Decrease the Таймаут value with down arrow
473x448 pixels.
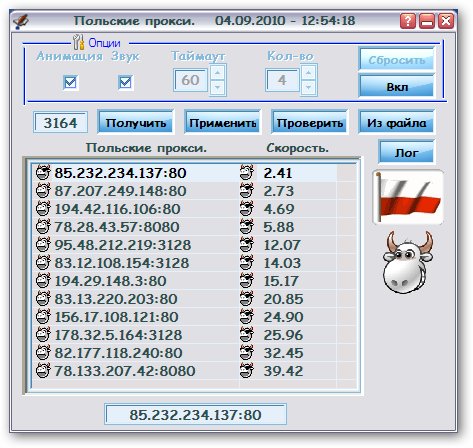click(218, 88)
